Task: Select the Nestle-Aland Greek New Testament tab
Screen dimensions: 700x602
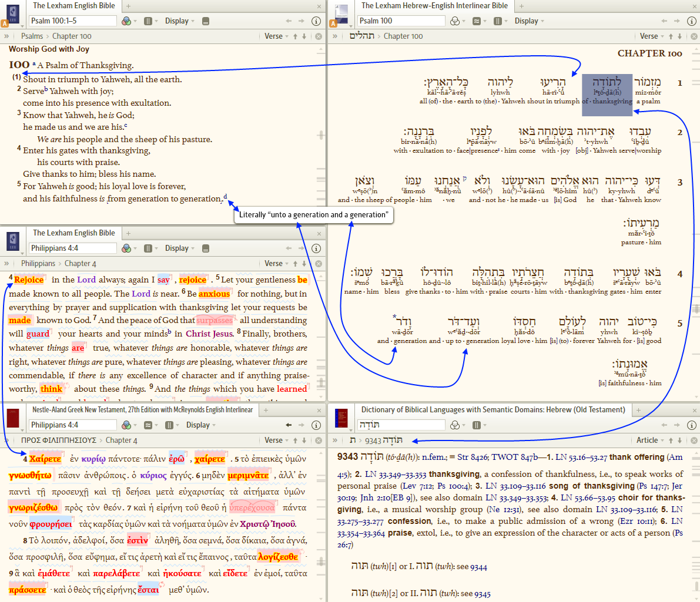Action: (x=142, y=410)
